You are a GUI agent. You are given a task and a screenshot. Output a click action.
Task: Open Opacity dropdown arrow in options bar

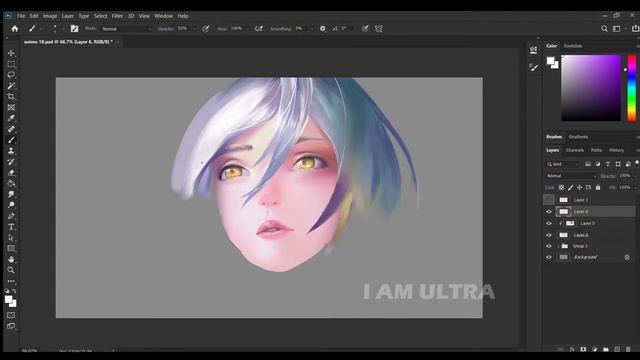tap(194, 29)
